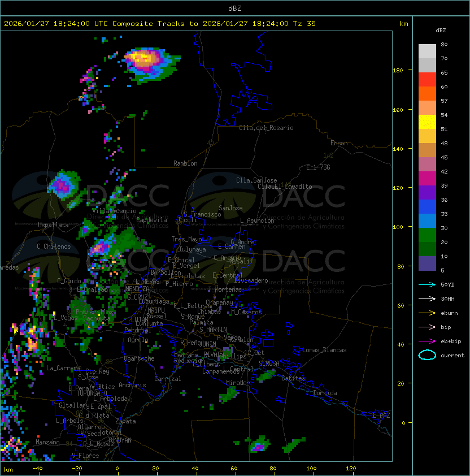Click the '-40' tick on bottom axis
The image size is (470, 476).
pyautogui.click(x=37, y=469)
